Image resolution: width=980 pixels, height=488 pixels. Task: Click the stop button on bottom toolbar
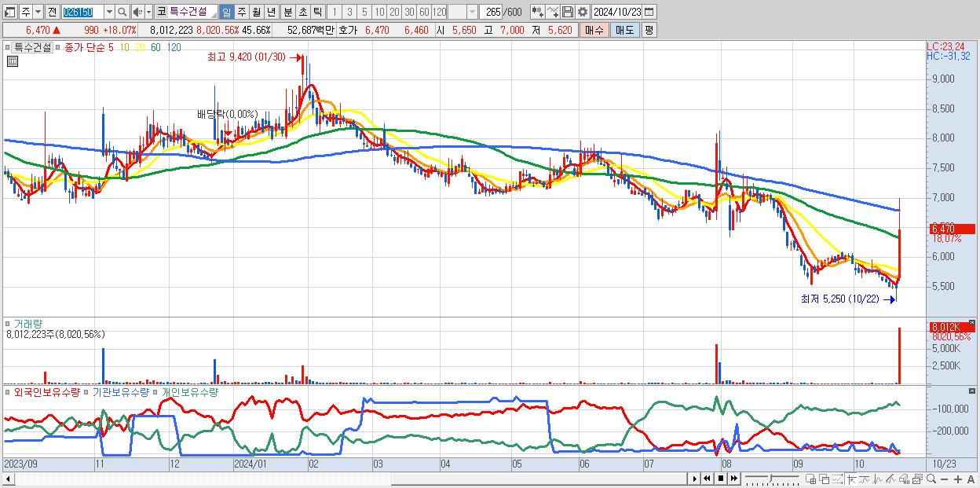pyautogui.click(x=720, y=479)
